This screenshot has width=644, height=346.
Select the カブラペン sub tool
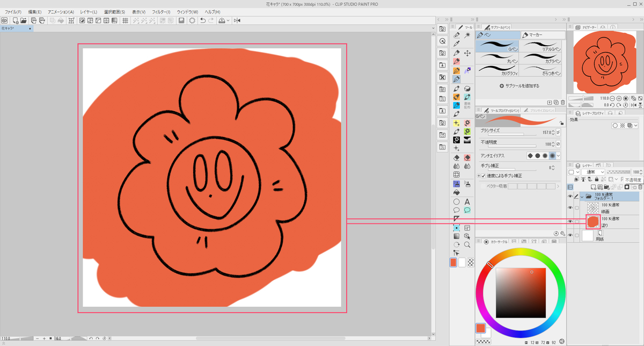tap(540, 58)
